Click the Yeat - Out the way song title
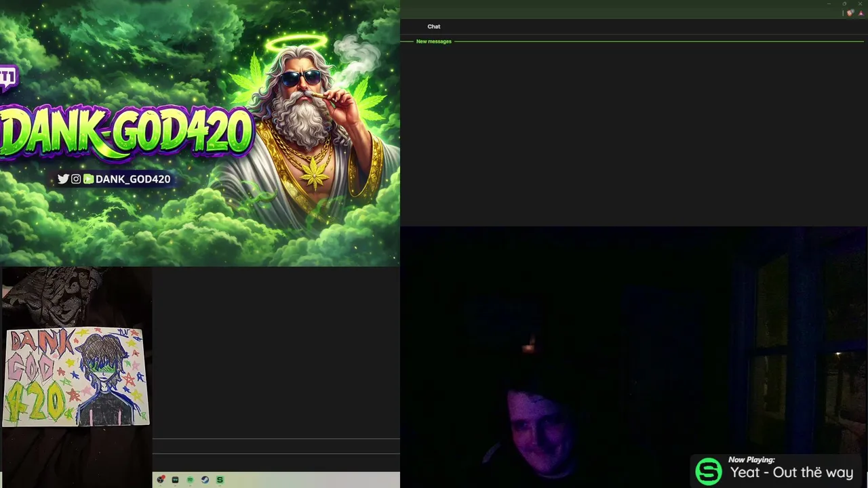This screenshot has height=488, width=868. coord(791,472)
